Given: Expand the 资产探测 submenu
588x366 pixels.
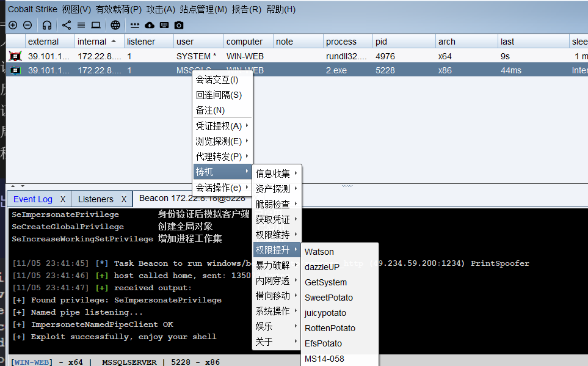Looking at the screenshot, I should [x=277, y=189].
